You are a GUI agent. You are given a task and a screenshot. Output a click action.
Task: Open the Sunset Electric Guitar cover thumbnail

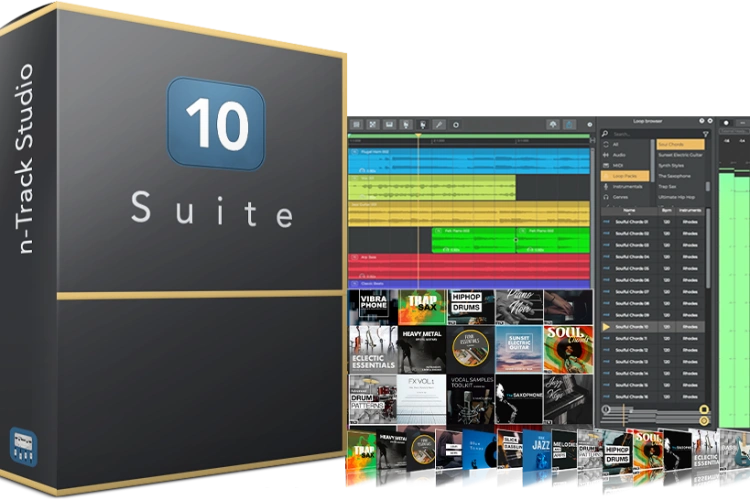(x=519, y=350)
